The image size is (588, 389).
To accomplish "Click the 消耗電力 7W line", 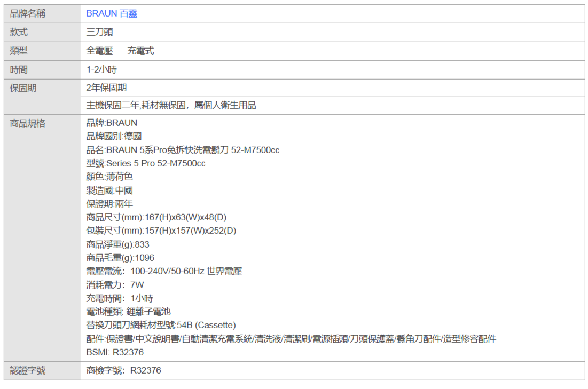I will click(115, 285).
